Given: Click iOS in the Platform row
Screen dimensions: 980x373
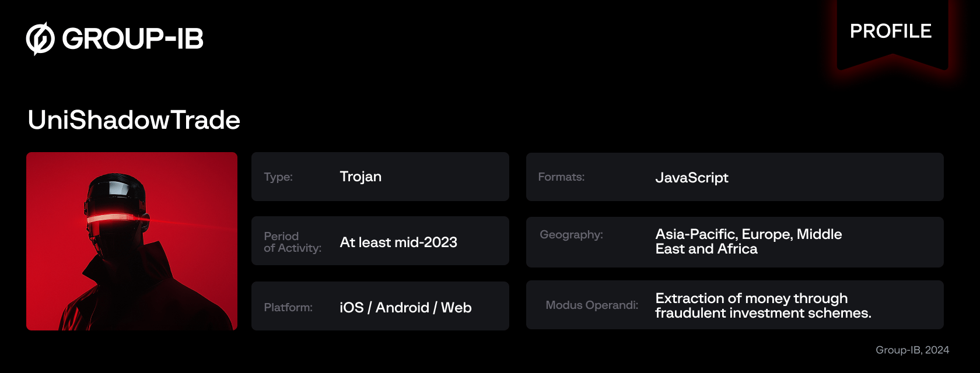Looking at the screenshot, I should (351, 308).
